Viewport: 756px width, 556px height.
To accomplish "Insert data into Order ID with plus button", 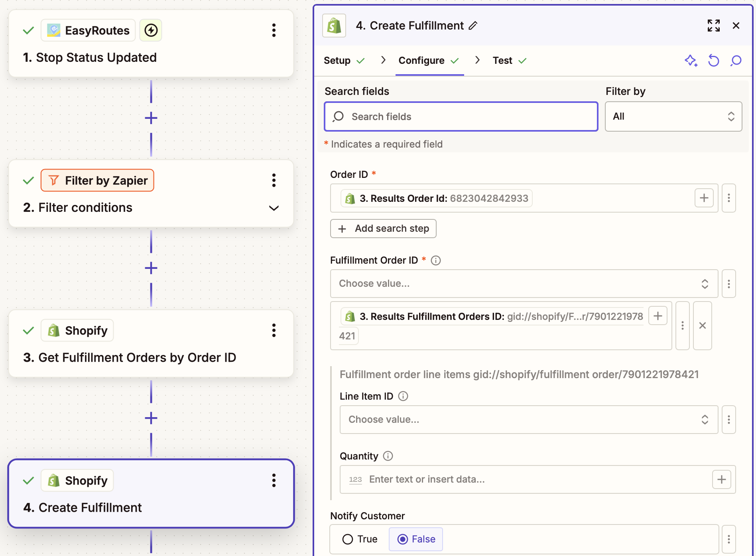I will tap(704, 198).
